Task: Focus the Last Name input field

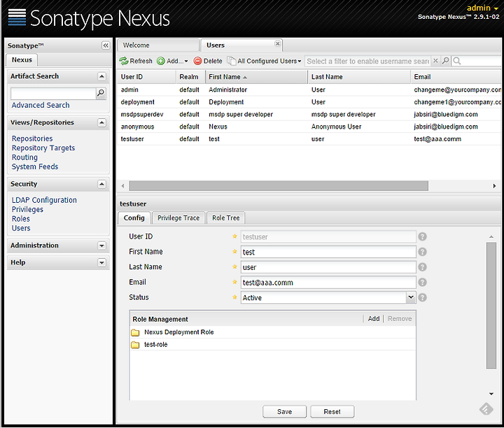Action: (328, 267)
